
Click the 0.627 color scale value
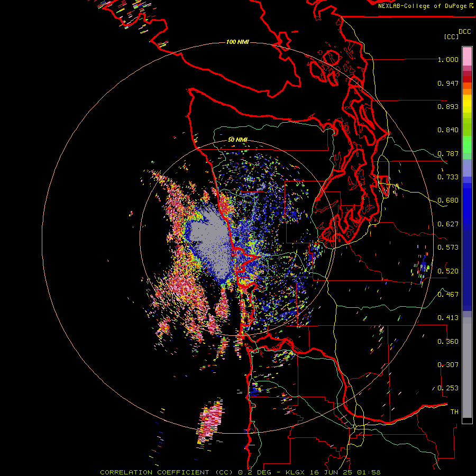[448, 224]
